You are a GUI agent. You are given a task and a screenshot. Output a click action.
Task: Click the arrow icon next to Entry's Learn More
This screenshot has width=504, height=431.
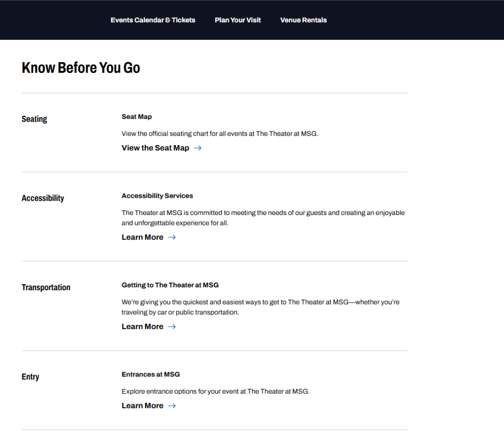point(172,406)
